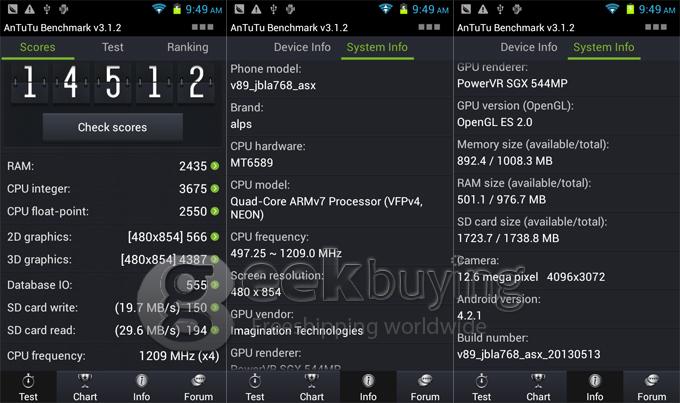Viewport: 680px width, 403px height.
Task: Select OpenGL ES 2.0 version value
Action: [495, 122]
